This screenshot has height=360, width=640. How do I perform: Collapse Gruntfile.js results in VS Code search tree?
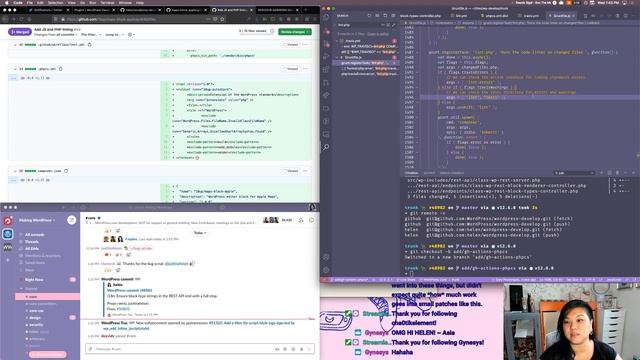(x=337, y=58)
